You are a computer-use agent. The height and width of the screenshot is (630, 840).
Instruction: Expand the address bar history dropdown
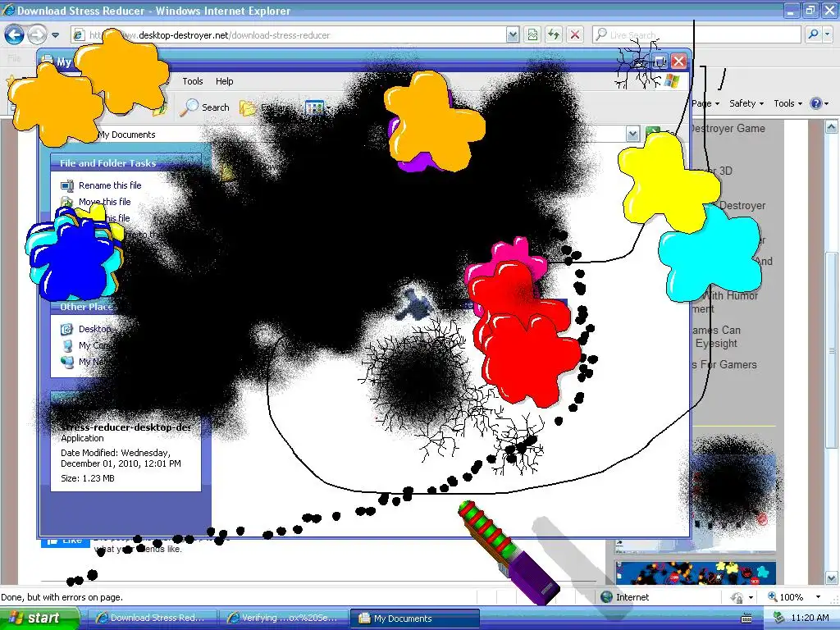(x=513, y=35)
